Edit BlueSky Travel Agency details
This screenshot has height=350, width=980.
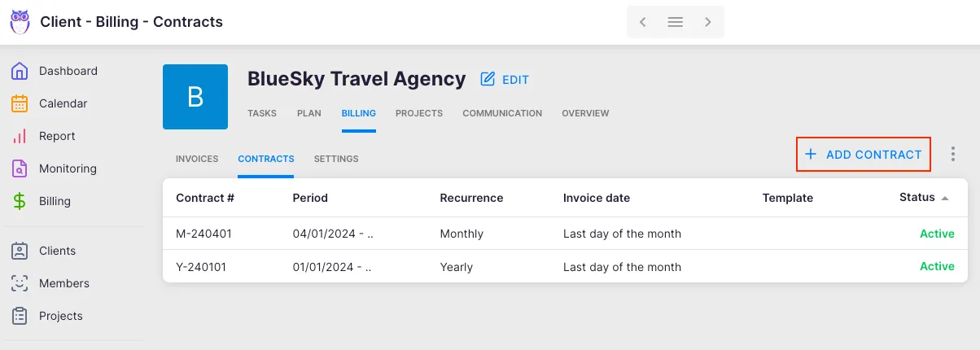coord(505,80)
